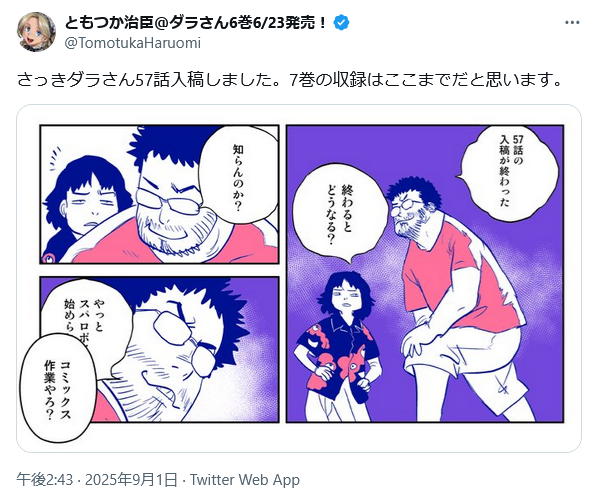Viewport: 598px width, 501px height.
Task: Click the @TomotukaHaruomi handle
Action: pos(133,43)
